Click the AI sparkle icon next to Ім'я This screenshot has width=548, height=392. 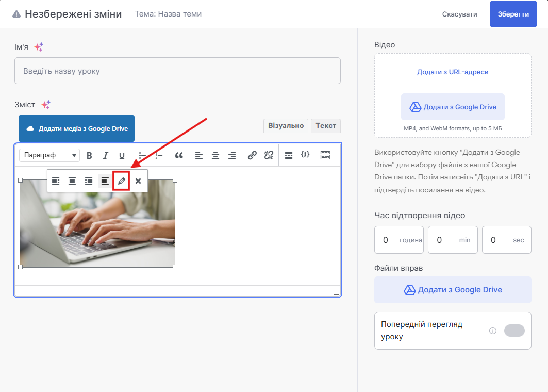pyautogui.click(x=39, y=47)
